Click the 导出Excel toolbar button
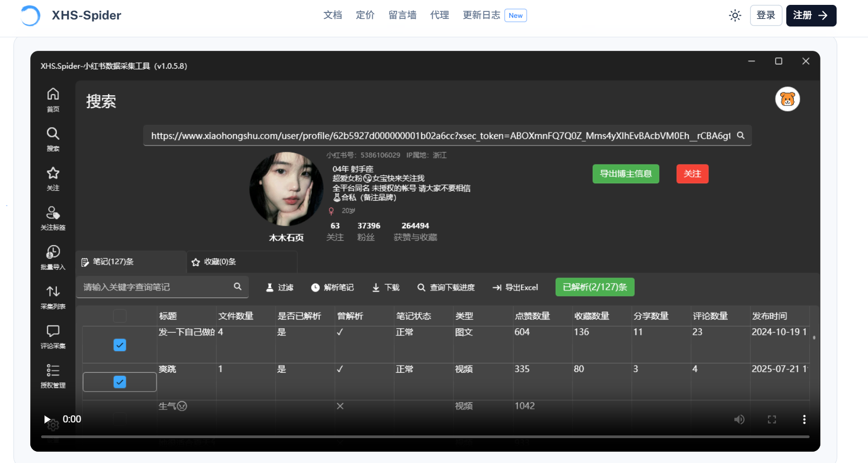The image size is (868, 463). (515, 287)
